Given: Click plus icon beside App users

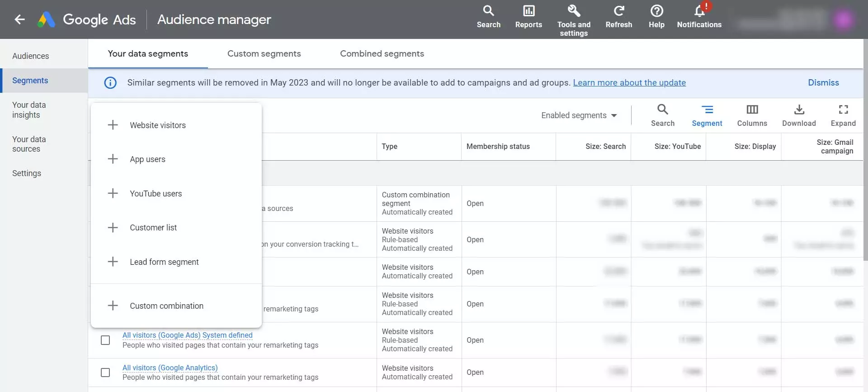Looking at the screenshot, I should coord(113,159).
